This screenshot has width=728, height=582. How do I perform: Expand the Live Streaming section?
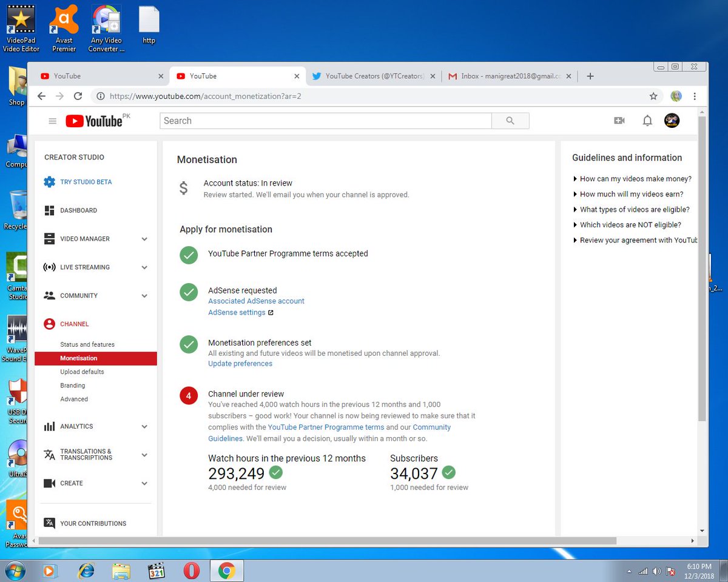click(144, 267)
